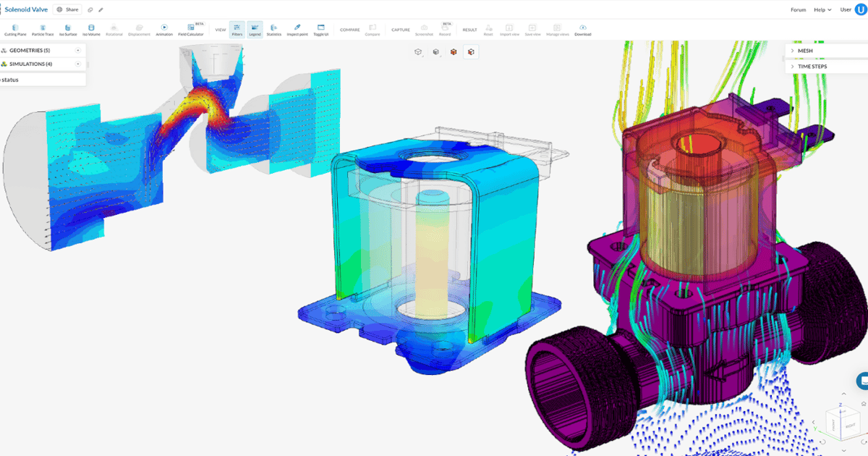Click Import view in toolbar
Image resolution: width=868 pixels, height=456 pixels.
509,30
